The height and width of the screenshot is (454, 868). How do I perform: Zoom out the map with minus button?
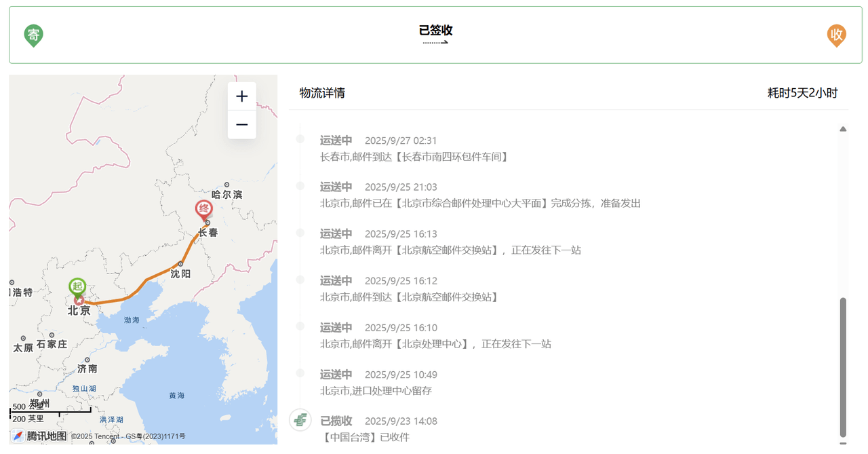click(x=241, y=125)
